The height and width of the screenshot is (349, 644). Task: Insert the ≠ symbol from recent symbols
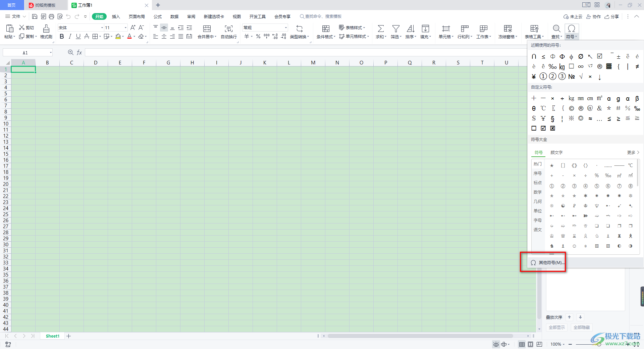pos(637,66)
